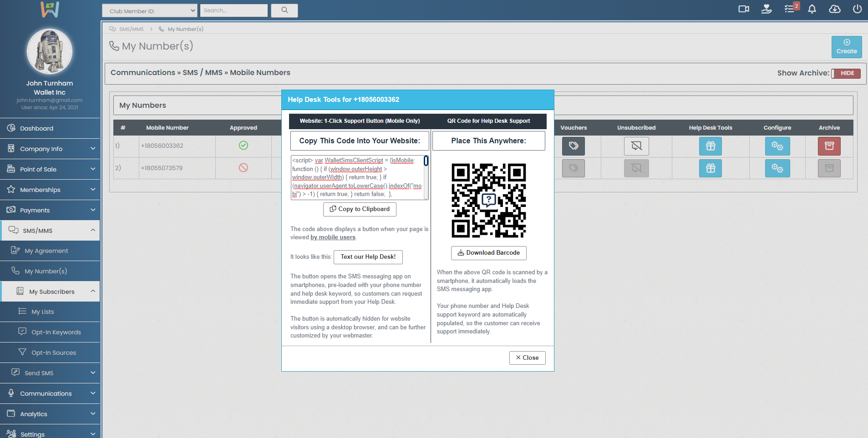Screen dimensions: 868x438
Task: Click the video camera icon in top bar
Action: tap(744, 9)
